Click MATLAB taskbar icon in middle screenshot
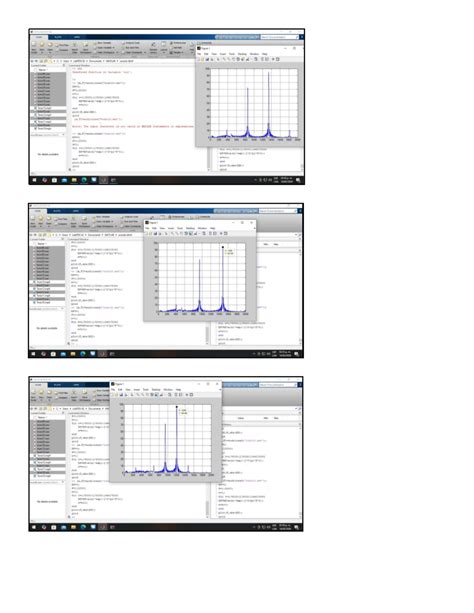Screen dimensions: 474x613 point(102,354)
